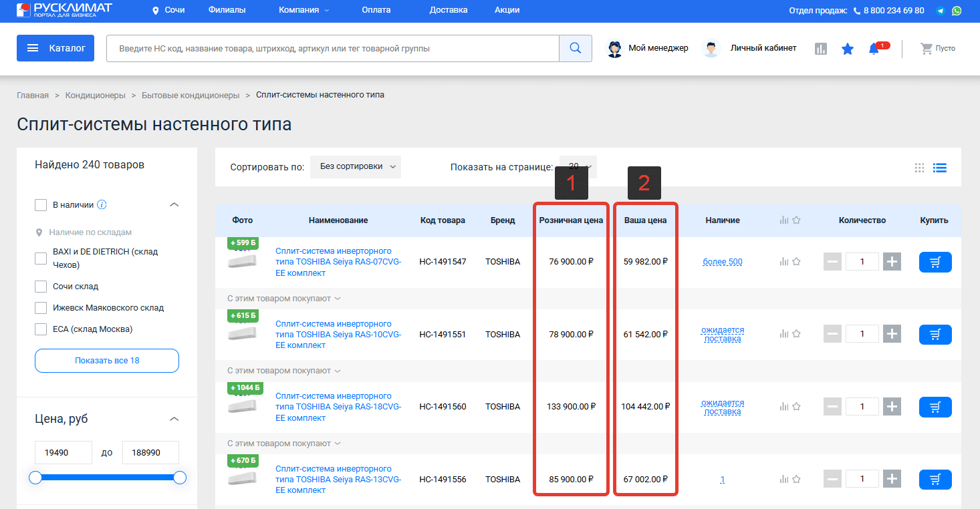
Task: Decrease quantity for RAS-10CVG-EE
Action: tap(832, 334)
